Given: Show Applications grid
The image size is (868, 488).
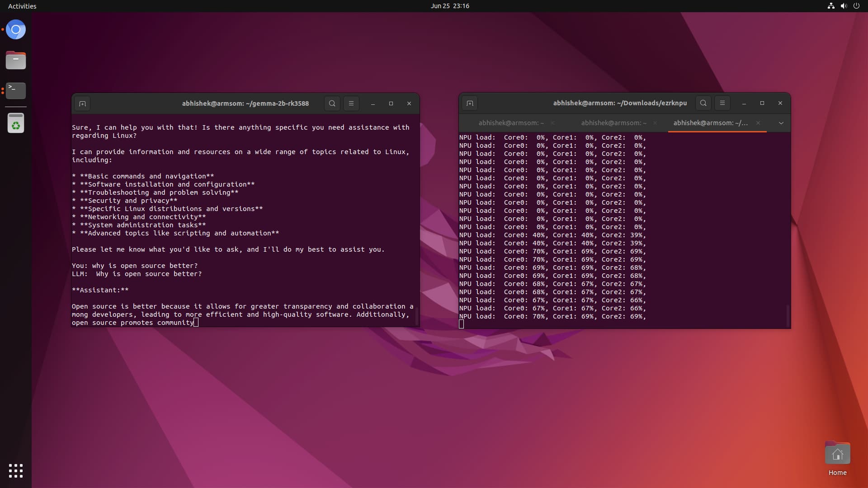Looking at the screenshot, I should coord(16,471).
